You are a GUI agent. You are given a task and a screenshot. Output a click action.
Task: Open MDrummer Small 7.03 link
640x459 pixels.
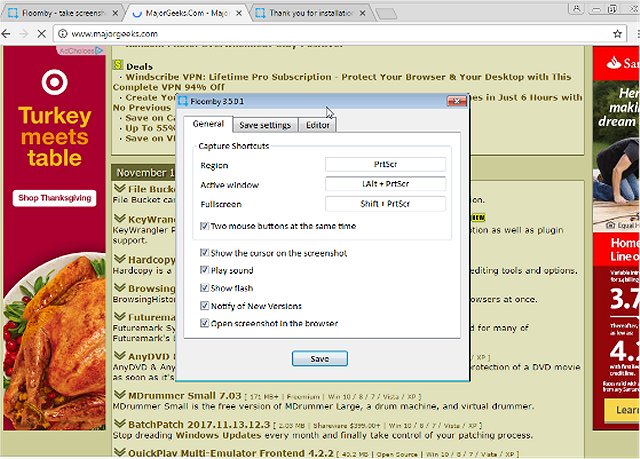185,396
